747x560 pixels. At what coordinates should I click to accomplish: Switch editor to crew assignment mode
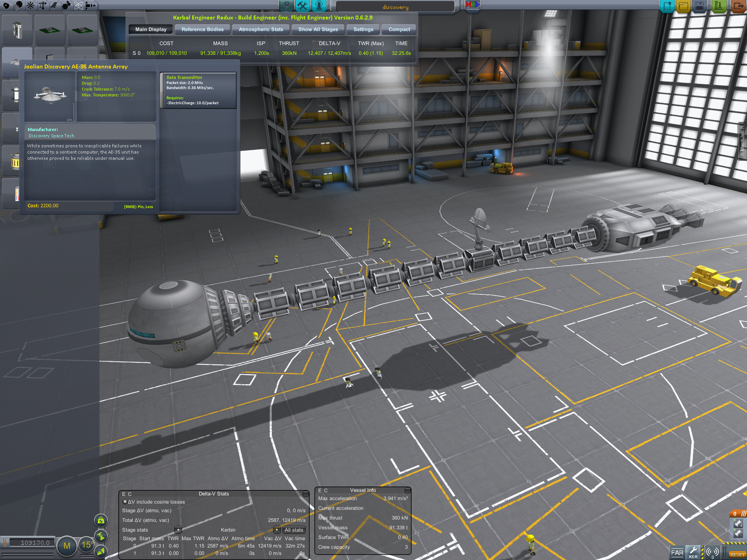click(x=319, y=5)
